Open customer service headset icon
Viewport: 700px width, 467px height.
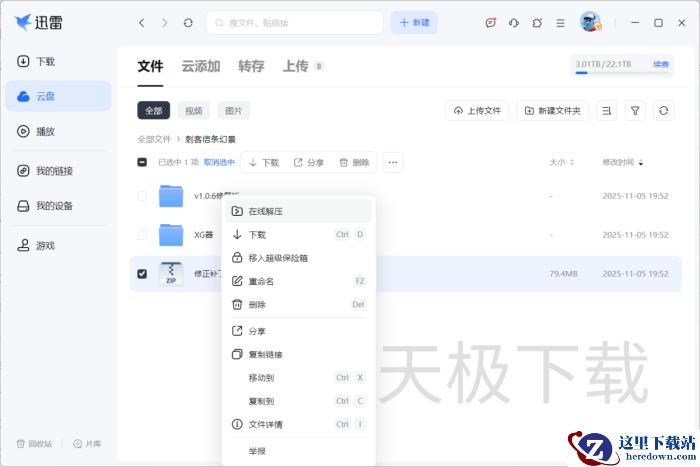(514, 23)
